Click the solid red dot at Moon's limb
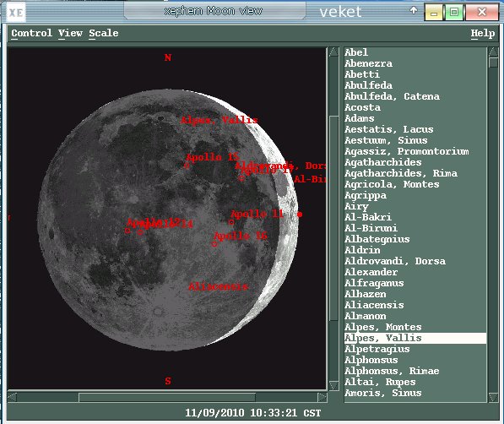Image resolution: width=504 pixels, height=424 pixels. click(300, 215)
